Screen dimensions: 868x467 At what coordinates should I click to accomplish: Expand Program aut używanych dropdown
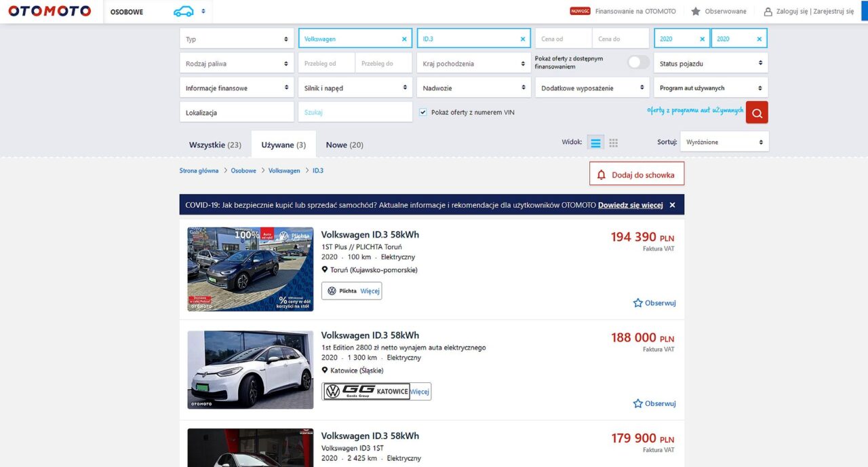click(711, 88)
